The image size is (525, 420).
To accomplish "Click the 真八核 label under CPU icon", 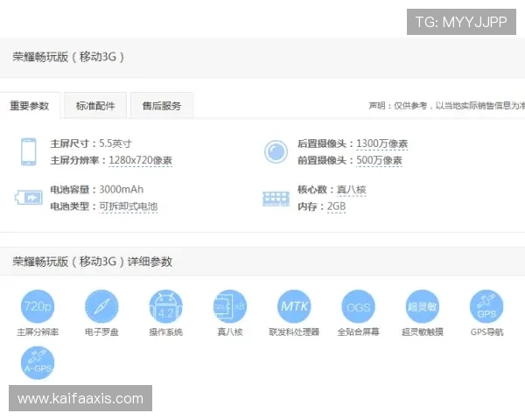I will pos(230,332).
